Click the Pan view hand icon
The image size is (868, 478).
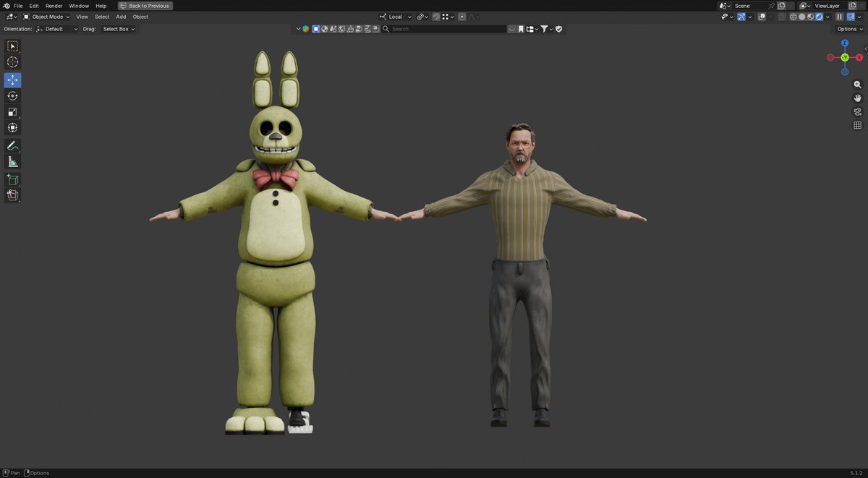tap(858, 98)
